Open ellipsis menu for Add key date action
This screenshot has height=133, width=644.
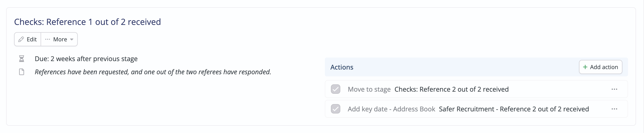(x=614, y=109)
